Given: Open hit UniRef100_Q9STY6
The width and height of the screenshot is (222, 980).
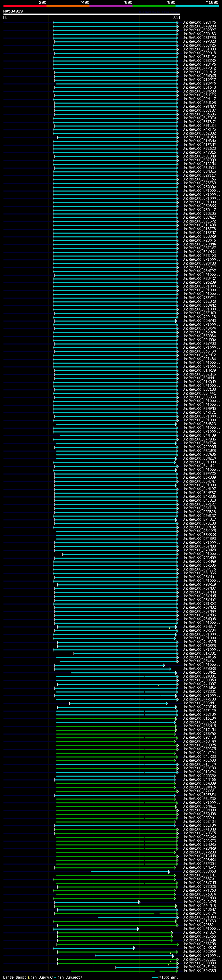Looking at the screenshot, I should coord(199,23).
